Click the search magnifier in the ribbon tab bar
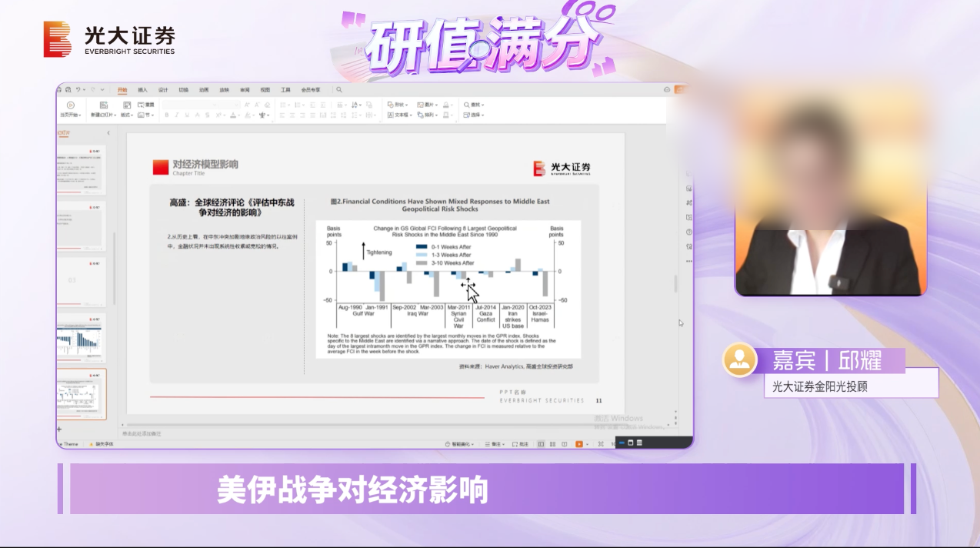 pos(339,89)
